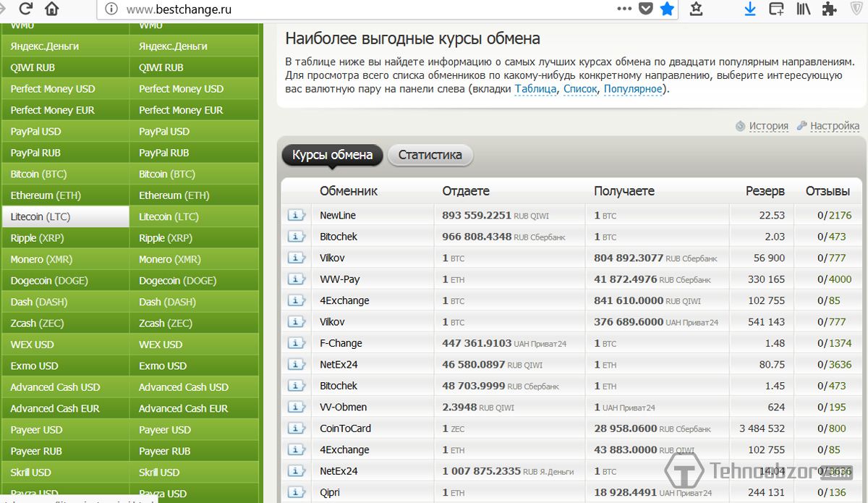868x503 pixels.
Task: Switch to the Курсы обмена tab
Action: click(332, 155)
